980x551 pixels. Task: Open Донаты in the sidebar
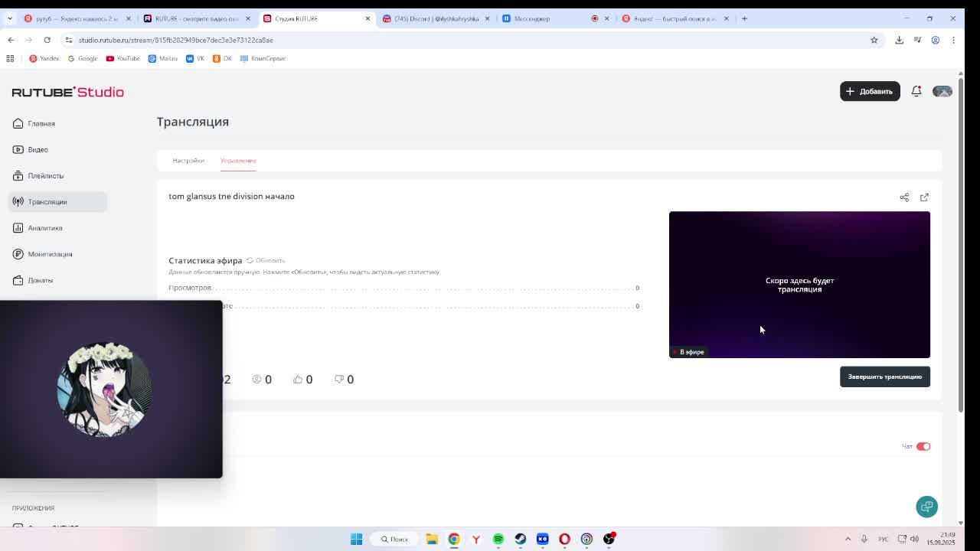click(x=57, y=280)
